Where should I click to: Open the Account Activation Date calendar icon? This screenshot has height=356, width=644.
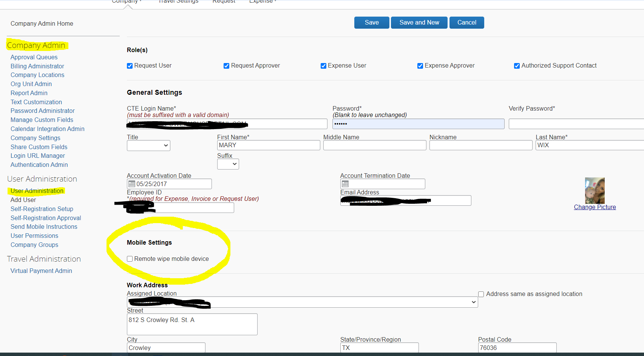(132, 184)
